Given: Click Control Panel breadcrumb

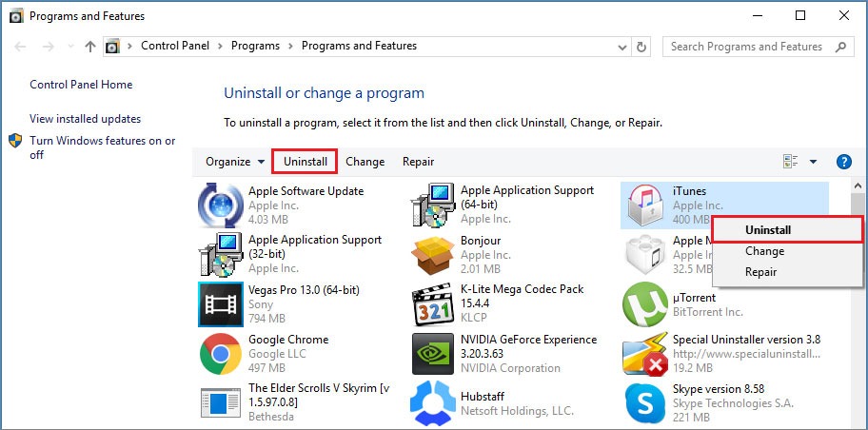Looking at the screenshot, I should click(x=175, y=46).
